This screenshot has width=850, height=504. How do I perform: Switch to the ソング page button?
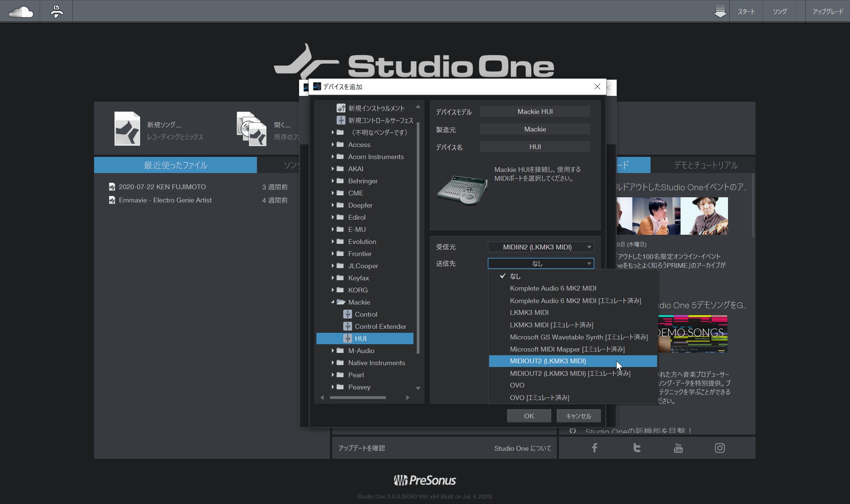780,12
